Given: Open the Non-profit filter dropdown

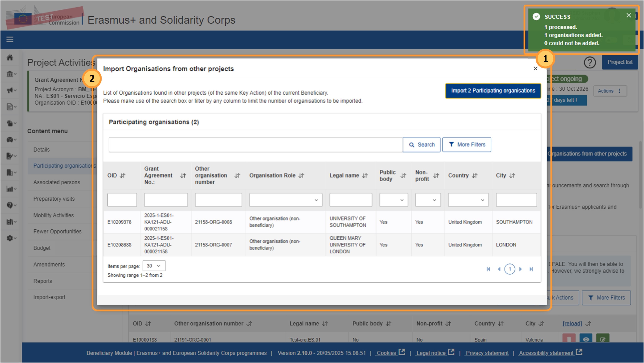Looking at the screenshot, I should tap(428, 200).
